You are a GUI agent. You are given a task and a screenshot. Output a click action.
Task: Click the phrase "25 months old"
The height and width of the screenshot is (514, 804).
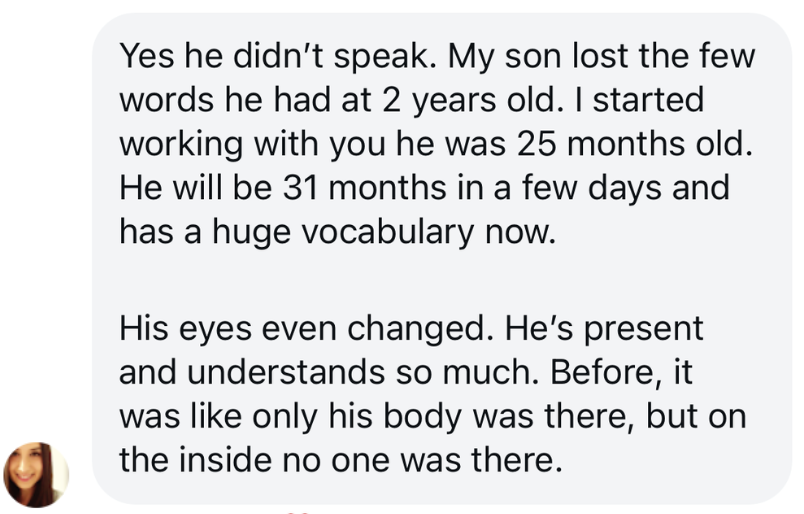631,143
